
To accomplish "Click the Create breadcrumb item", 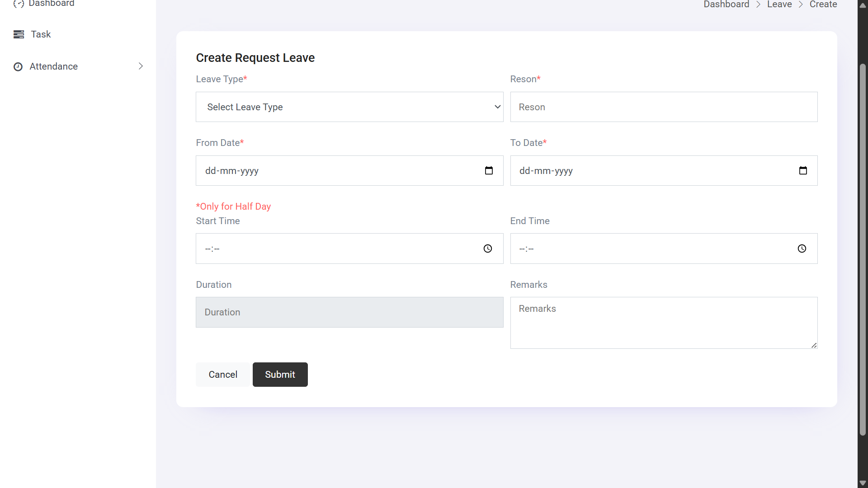I will click(823, 4).
